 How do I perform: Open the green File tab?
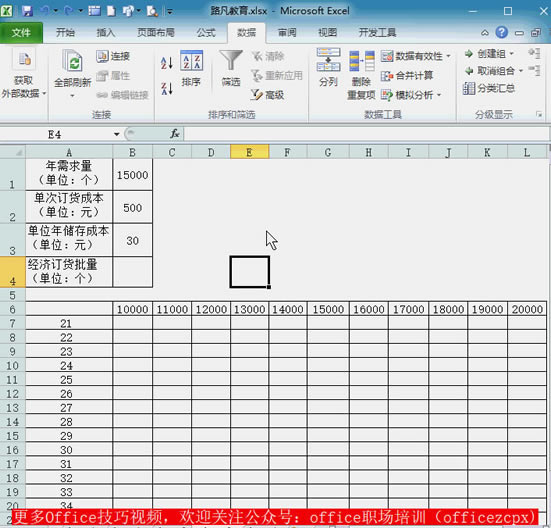click(x=21, y=33)
